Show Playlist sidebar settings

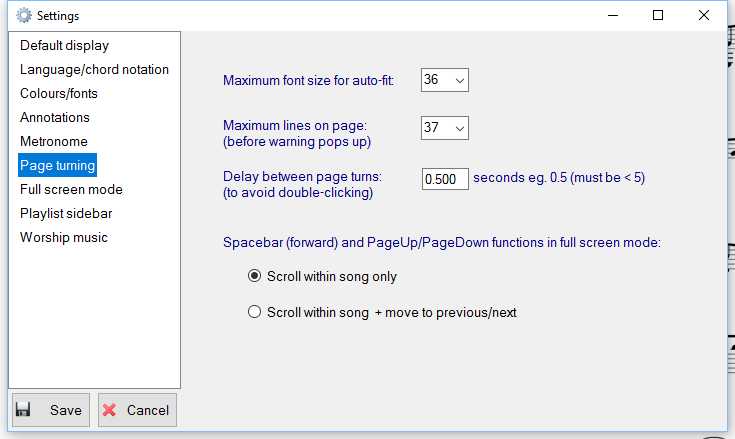[x=66, y=213]
